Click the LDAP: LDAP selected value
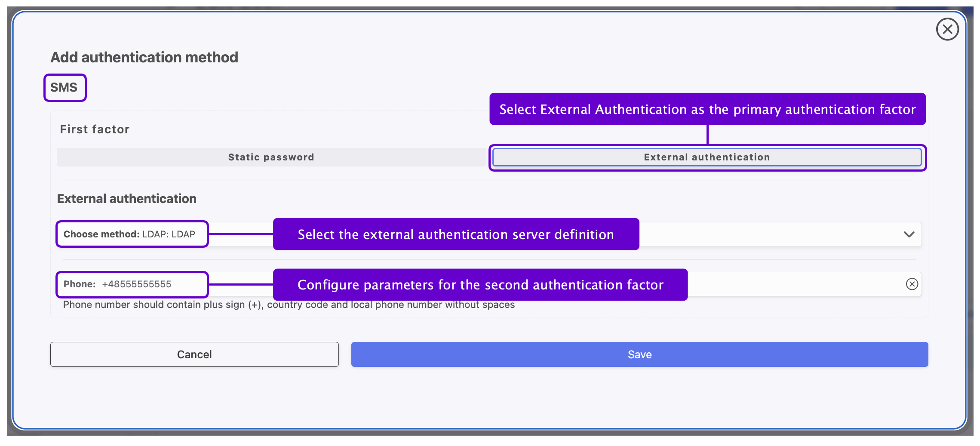The height and width of the screenshot is (446, 980). [169, 234]
